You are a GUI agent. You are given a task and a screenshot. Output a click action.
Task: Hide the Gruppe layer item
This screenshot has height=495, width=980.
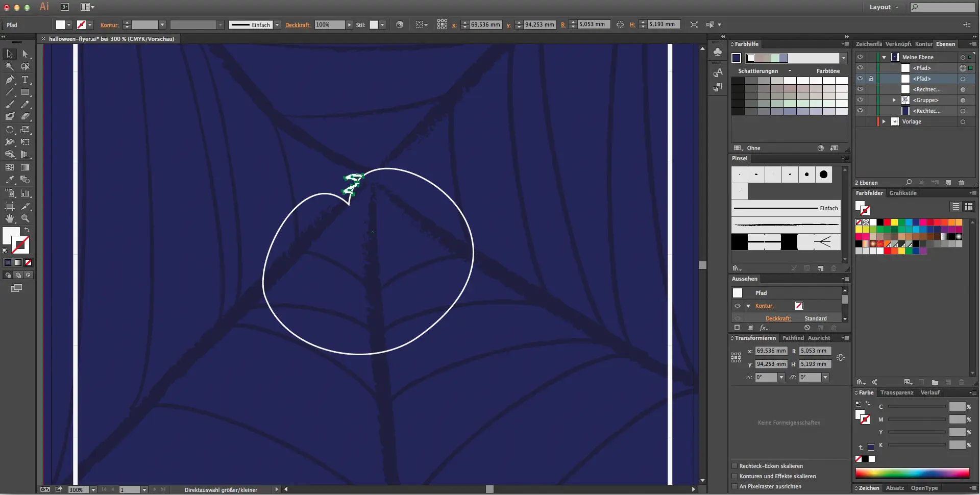pos(860,100)
